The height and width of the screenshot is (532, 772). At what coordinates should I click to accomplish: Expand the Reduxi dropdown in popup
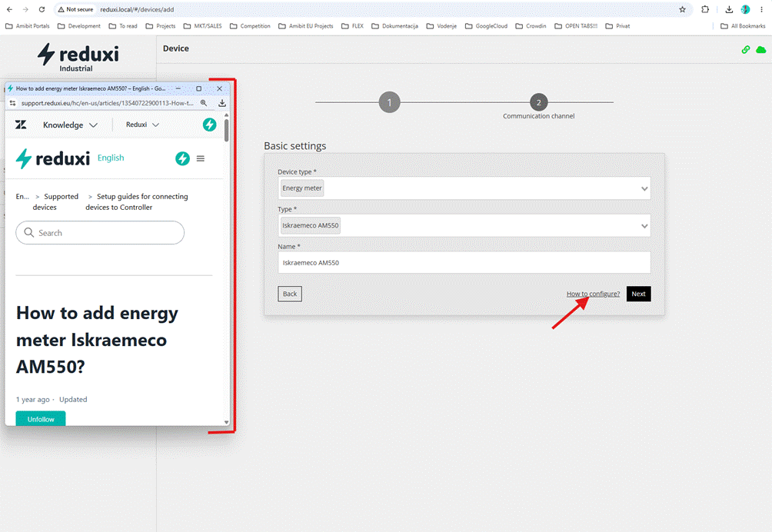142,125
